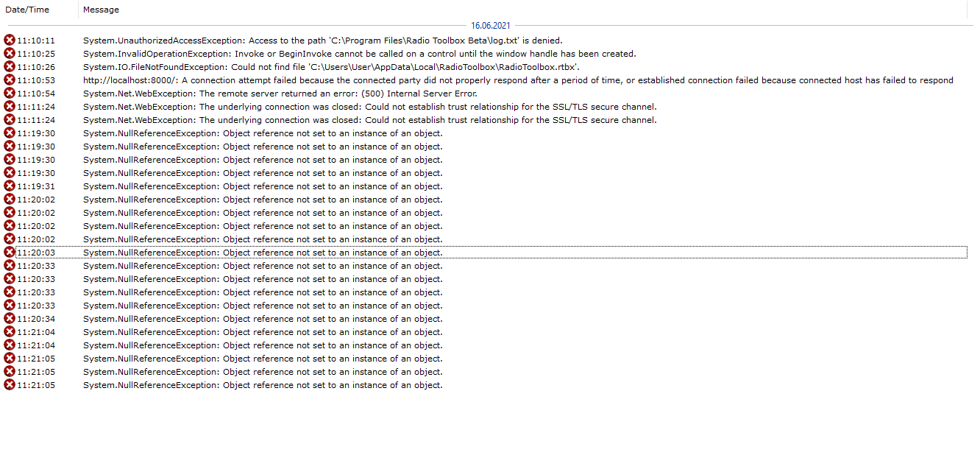Screen dimensions: 980x458
Task: Click the error icon for the 500 Internal Server Error
Action: tap(10, 93)
